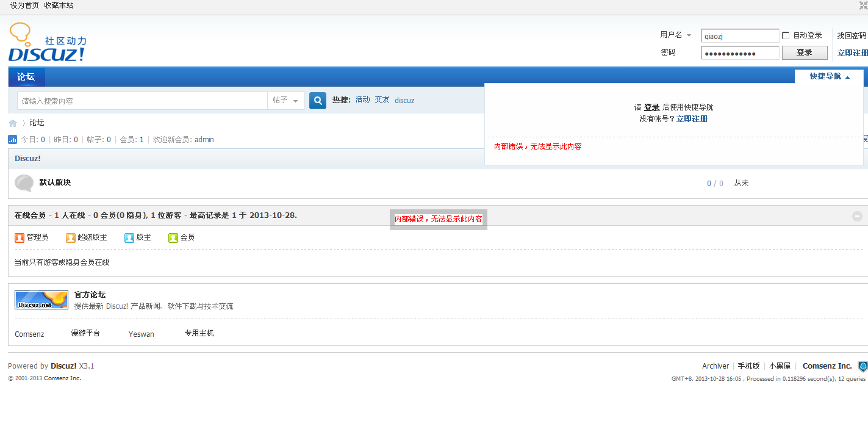Viewport: 868px width, 440px height.
Task: Open the statistics bar-chart icon beside 今日
Action: [x=12, y=140]
